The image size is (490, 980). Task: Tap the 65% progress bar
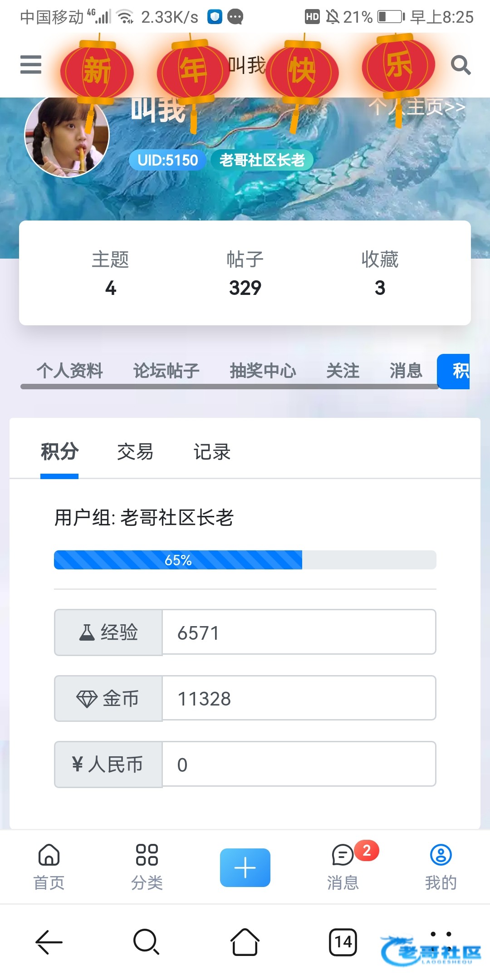(x=245, y=560)
